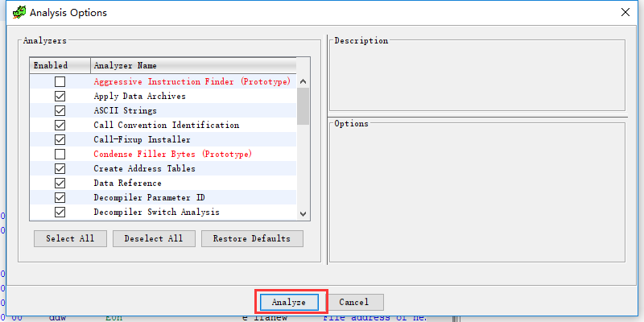Disable the Apply Data Archives analyzer
Viewport: 644px width, 322px height.
tap(60, 97)
